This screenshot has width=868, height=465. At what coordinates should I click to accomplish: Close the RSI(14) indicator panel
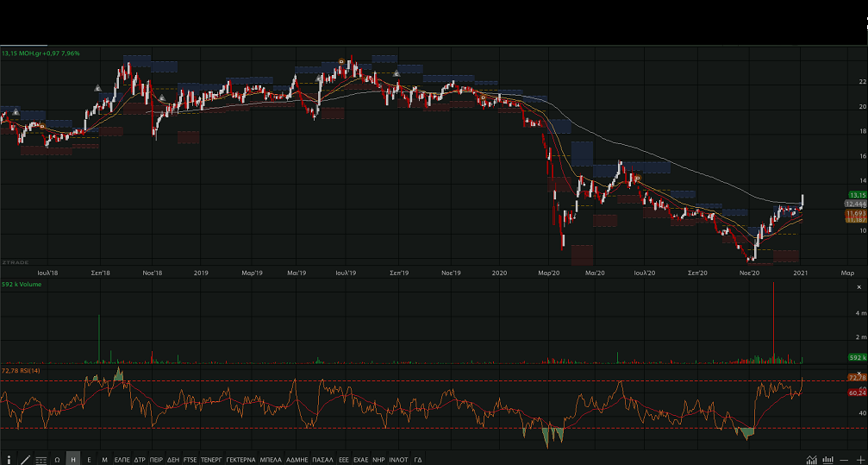click(x=859, y=372)
